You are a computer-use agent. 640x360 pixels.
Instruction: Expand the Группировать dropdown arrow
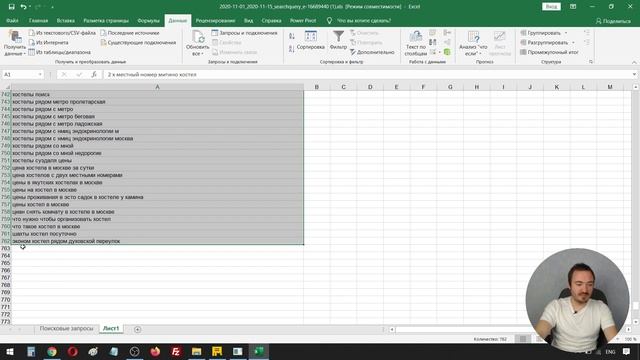tap(566, 33)
